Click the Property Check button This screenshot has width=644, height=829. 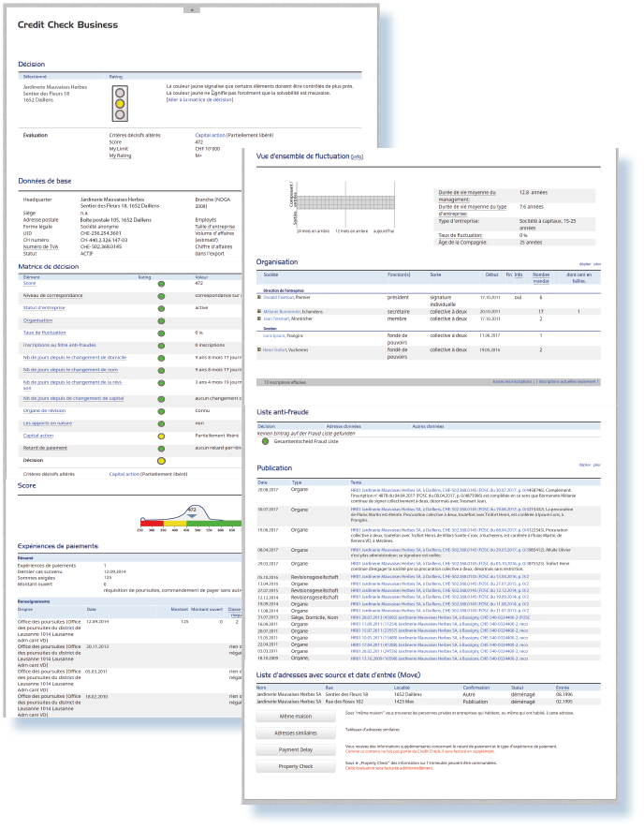(295, 766)
